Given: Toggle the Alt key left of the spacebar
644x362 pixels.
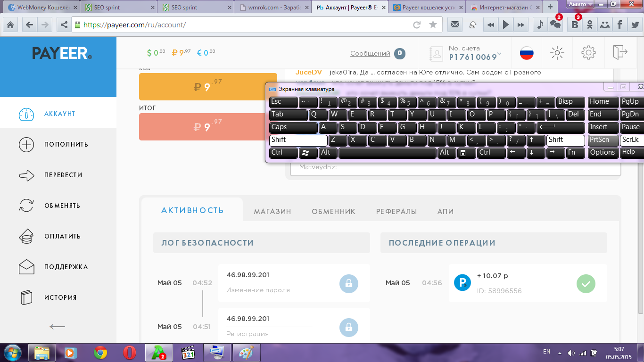Looking at the screenshot, I should click(328, 153).
